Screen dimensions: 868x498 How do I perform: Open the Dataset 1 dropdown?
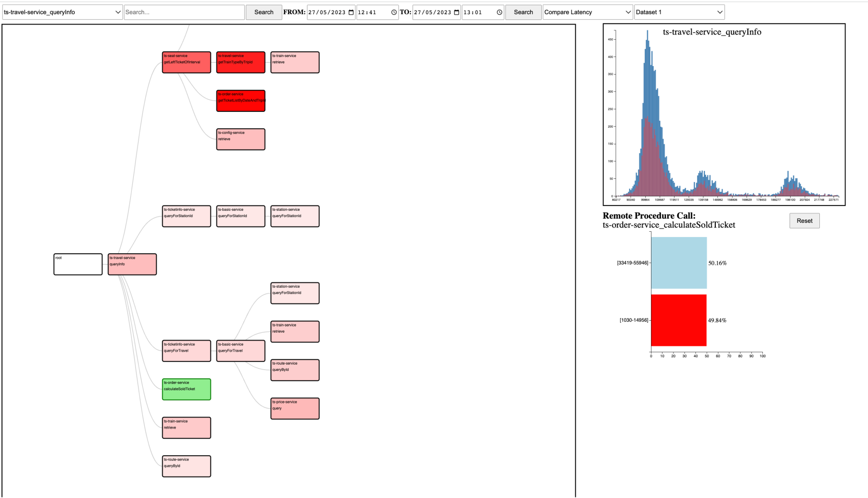click(679, 12)
